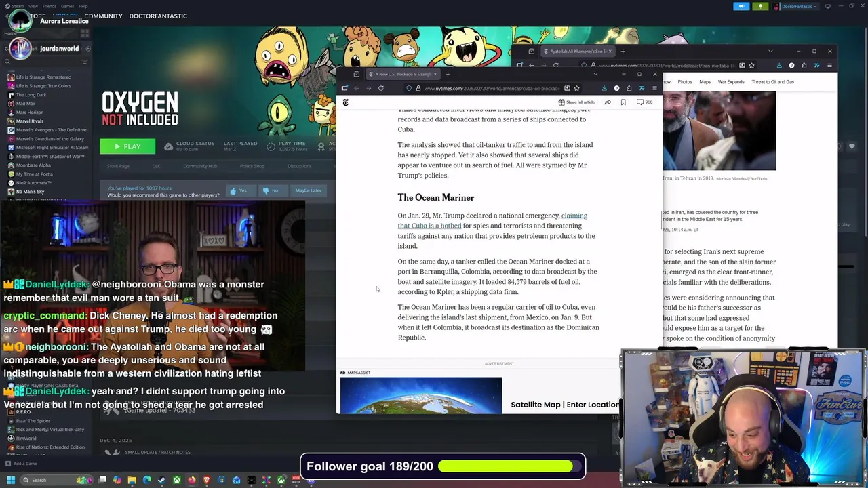Image resolution: width=868 pixels, height=488 pixels.
Task: Open front Firefox window hamburger menu
Action: pos(654,88)
